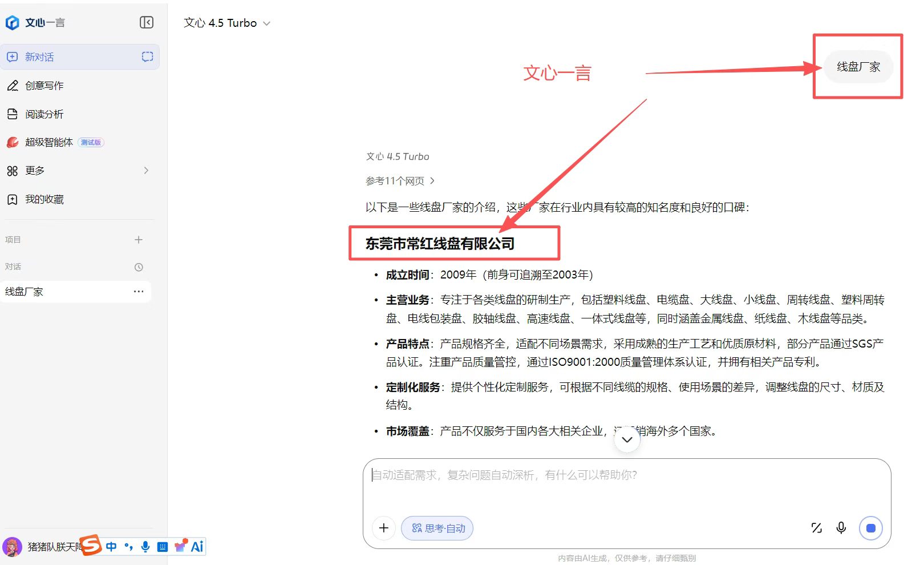Screen dimensions: 924x565
Task: Switch Sogou input language 中 indicator
Action: 111,547
